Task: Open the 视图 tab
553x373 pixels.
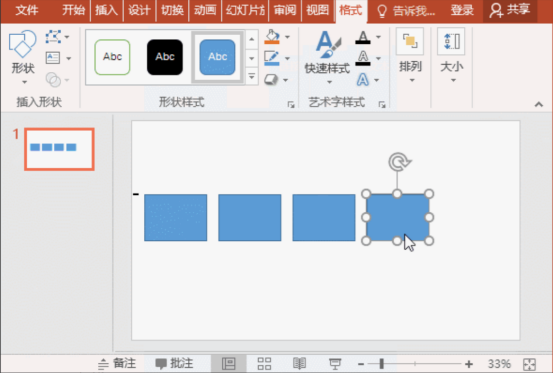Action: tap(317, 10)
